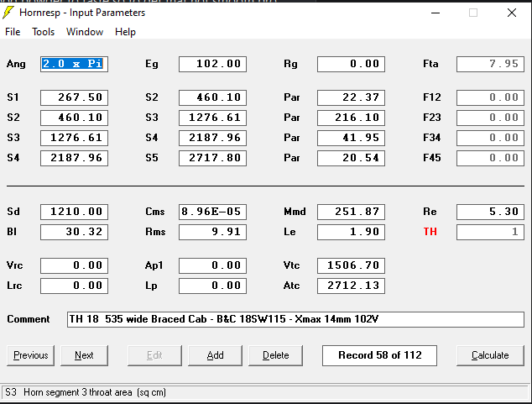Viewport: 532px width, 404px height.
Task: Click the F23 field
Action: pos(490,118)
